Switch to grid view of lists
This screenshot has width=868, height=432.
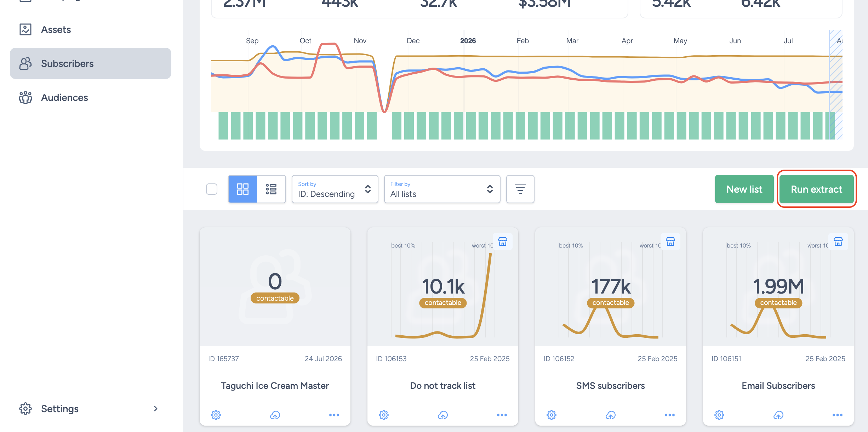point(243,189)
